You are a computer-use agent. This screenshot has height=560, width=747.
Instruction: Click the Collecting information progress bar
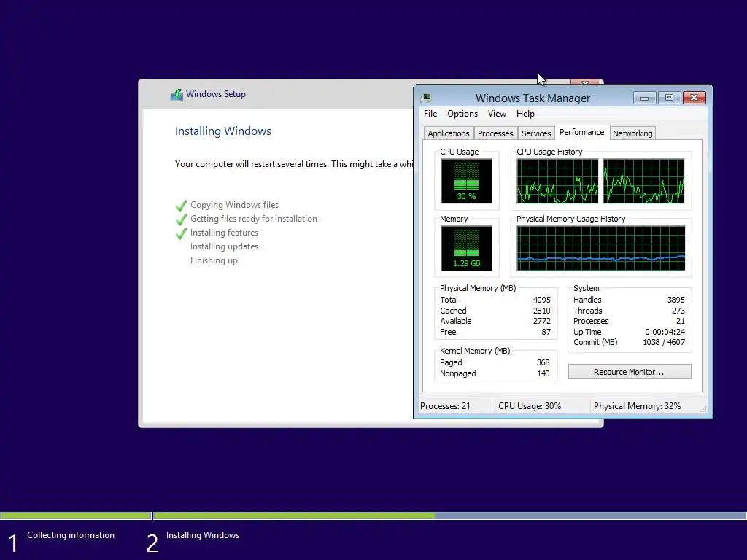pyautogui.click(x=75, y=516)
